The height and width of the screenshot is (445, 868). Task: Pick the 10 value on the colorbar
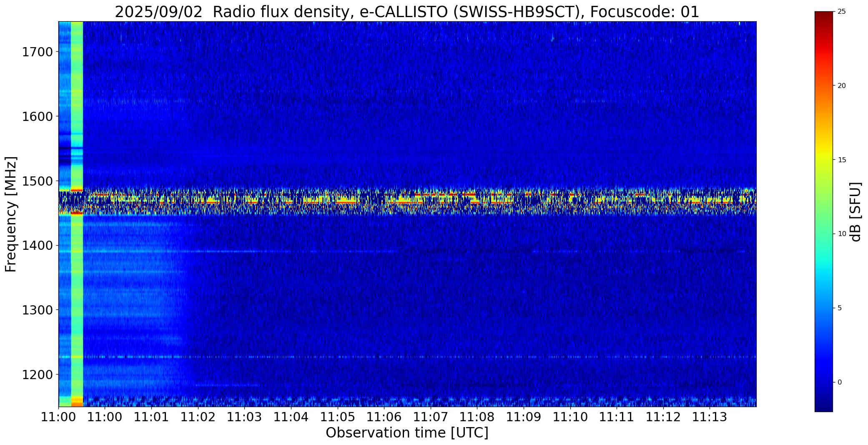click(842, 234)
